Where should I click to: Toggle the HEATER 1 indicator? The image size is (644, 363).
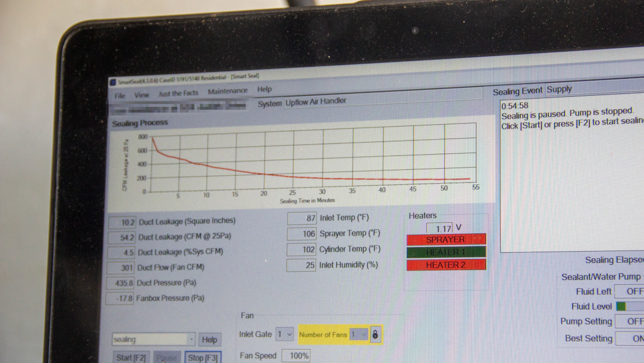pyautogui.click(x=446, y=252)
